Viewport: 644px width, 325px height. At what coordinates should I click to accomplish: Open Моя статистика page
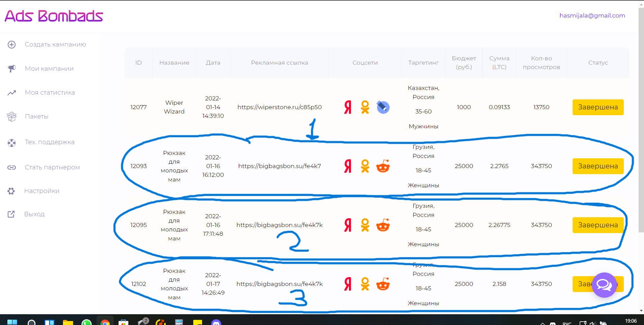(50, 93)
